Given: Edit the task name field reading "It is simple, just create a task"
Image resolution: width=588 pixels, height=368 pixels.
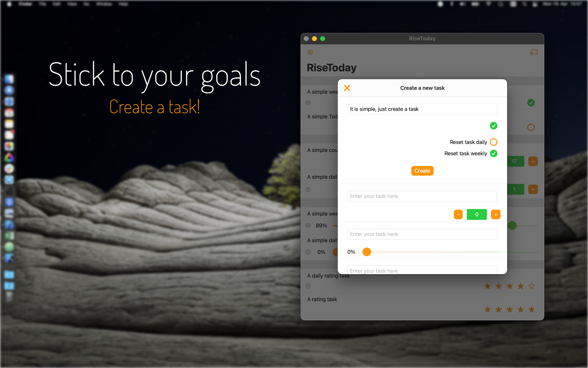Looking at the screenshot, I should pyautogui.click(x=422, y=109).
